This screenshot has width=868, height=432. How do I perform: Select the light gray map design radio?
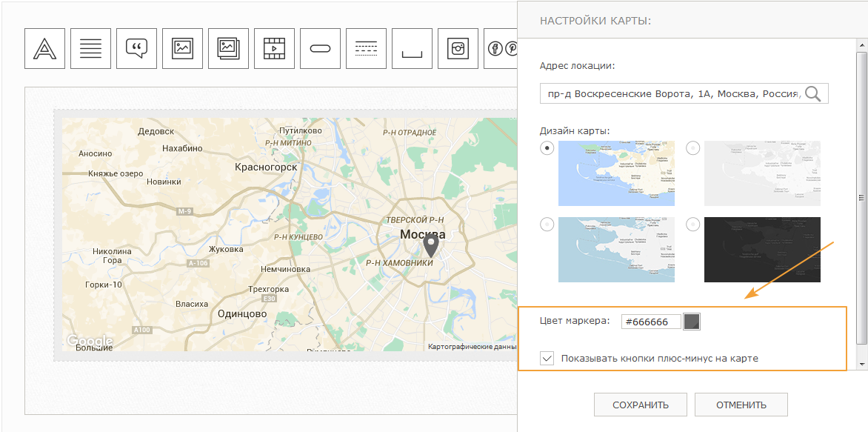tap(693, 148)
